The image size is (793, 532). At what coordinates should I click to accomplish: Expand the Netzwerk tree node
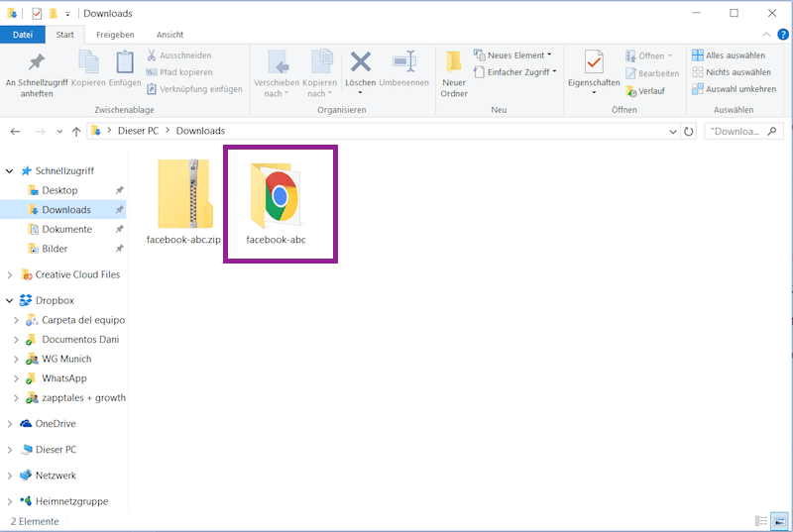(9, 476)
